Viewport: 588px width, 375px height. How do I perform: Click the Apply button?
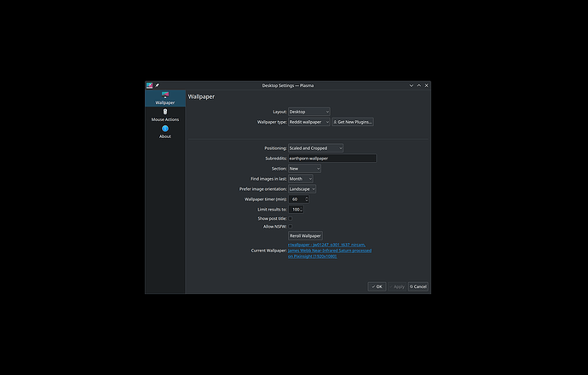(397, 286)
